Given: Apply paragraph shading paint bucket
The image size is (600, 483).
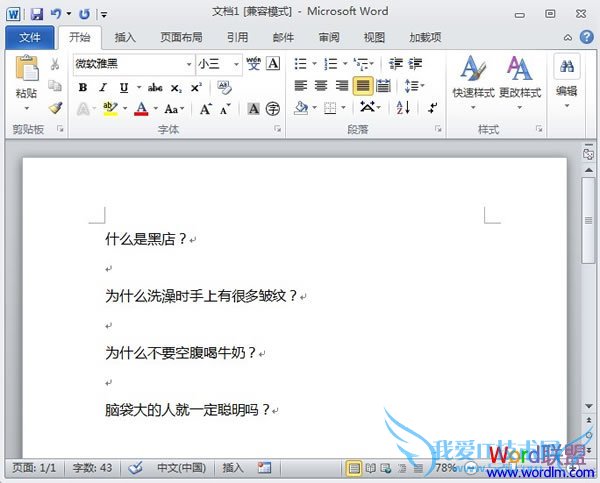Looking at the screenshot, I should click(x=301, y=108).
